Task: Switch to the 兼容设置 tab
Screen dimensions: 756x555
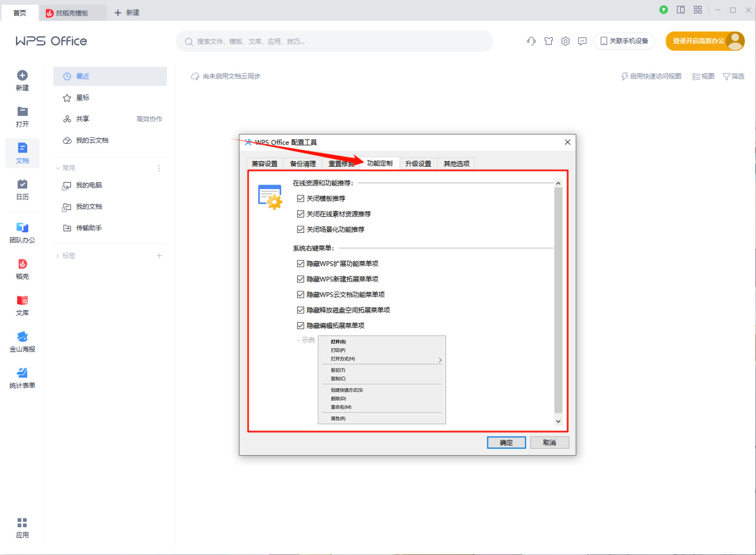Action: coord(265,164)
